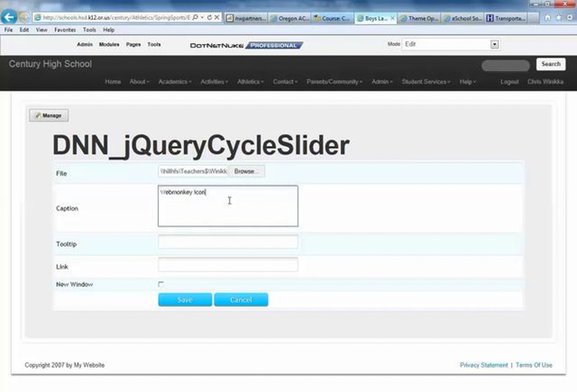The height and width of the screenshot is (392, 577).
Task: Click the blue Save button
Action: (185, 300)
